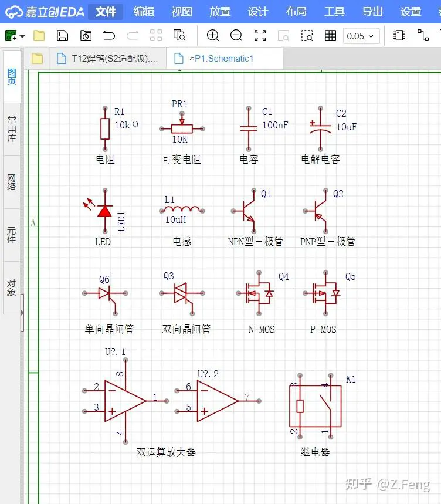Open the 0.05 grid size dropdown
Screen dimensions: 441x504
coord(361,36)
